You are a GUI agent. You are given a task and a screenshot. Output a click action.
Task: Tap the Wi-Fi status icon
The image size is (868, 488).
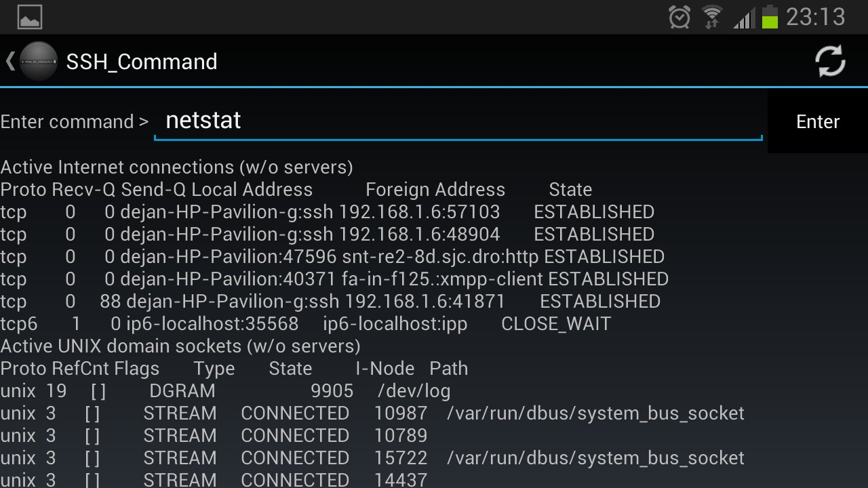[712, 17]
